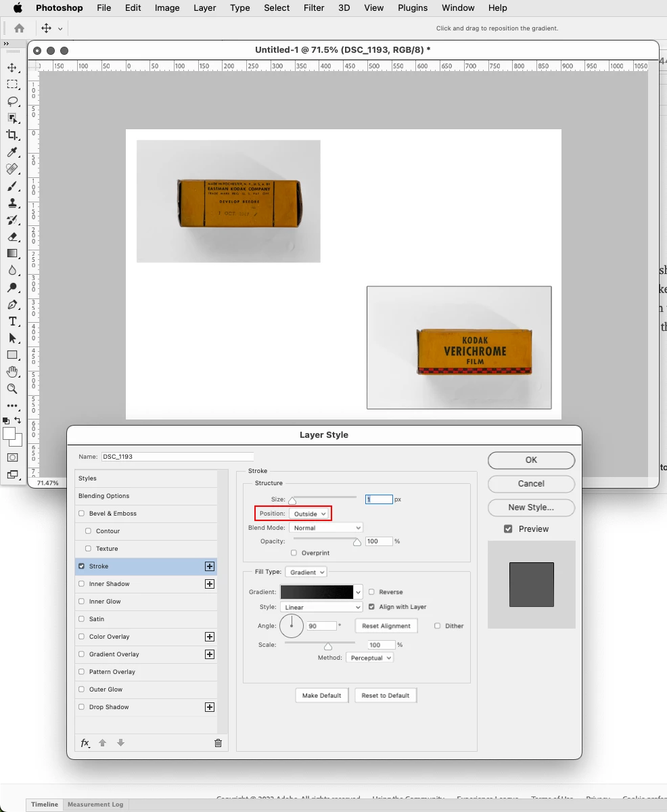667x812 pixels.
Task: Select the Lasso tool
Action: click(x=12, y=101)
